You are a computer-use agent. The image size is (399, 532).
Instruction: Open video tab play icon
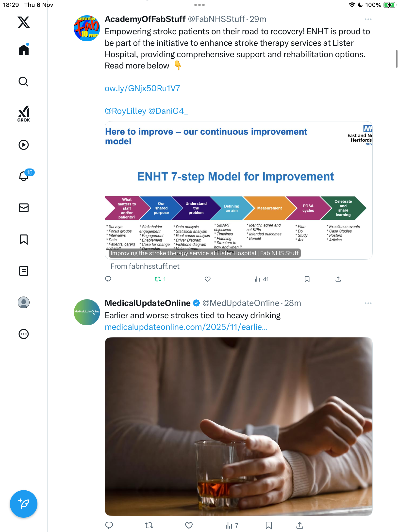[x=24, y=145]
